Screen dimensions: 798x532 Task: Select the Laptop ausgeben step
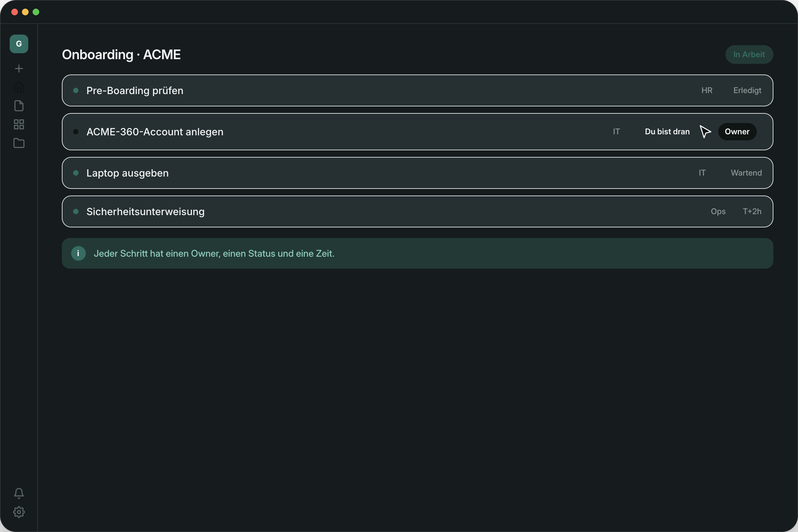(x=417, y=173)
